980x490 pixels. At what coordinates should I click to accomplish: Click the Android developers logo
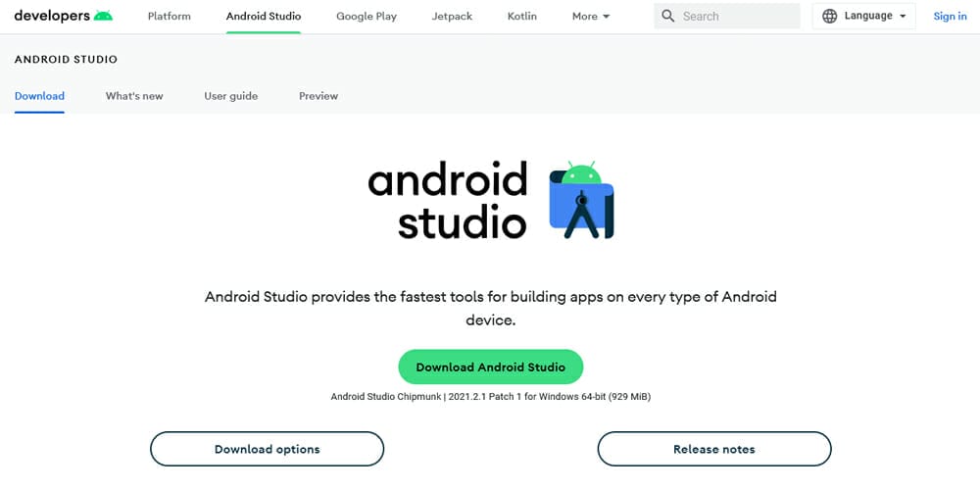point(63,16)
